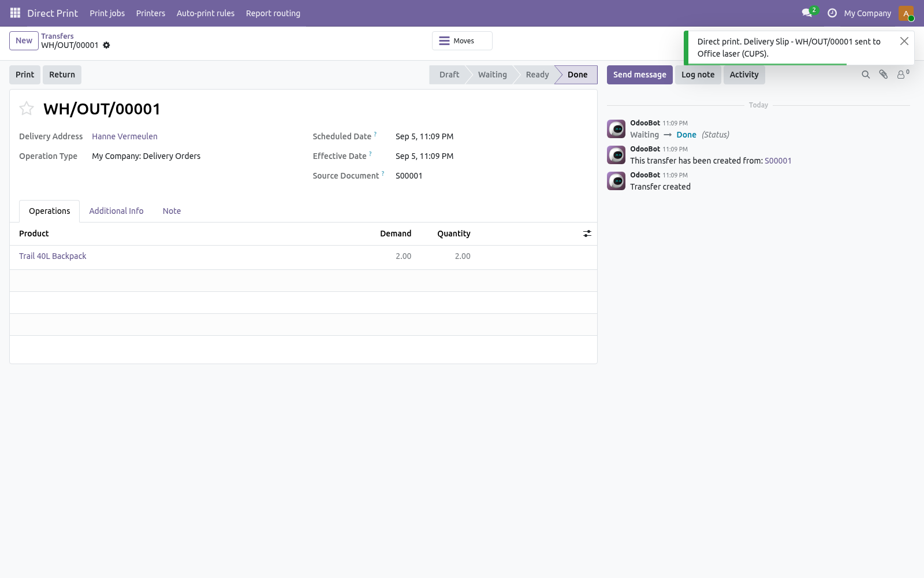Open the Hanne Vermeulen delivery address link

[125, 136]
